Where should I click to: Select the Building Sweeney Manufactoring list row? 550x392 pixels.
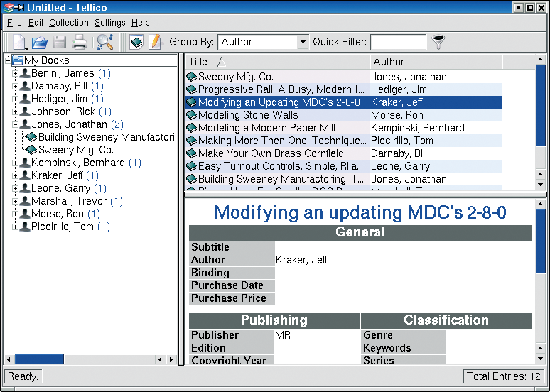[344, 179]
